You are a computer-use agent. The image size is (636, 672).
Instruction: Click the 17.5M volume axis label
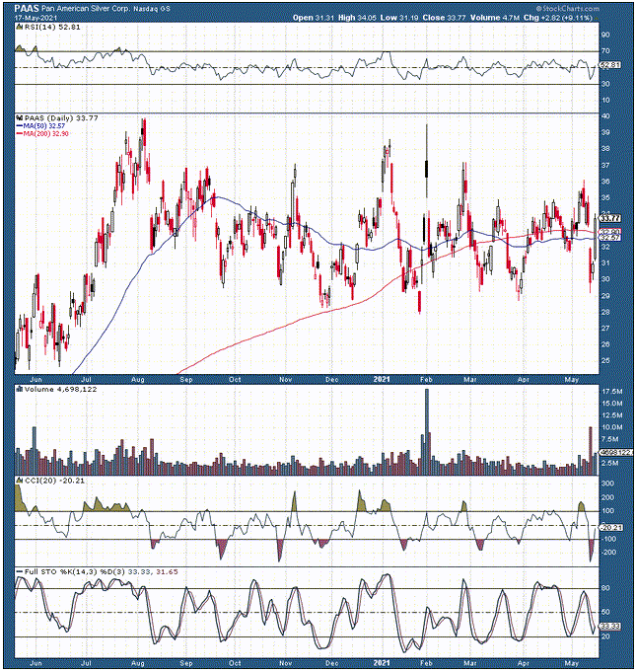[612, 392]
